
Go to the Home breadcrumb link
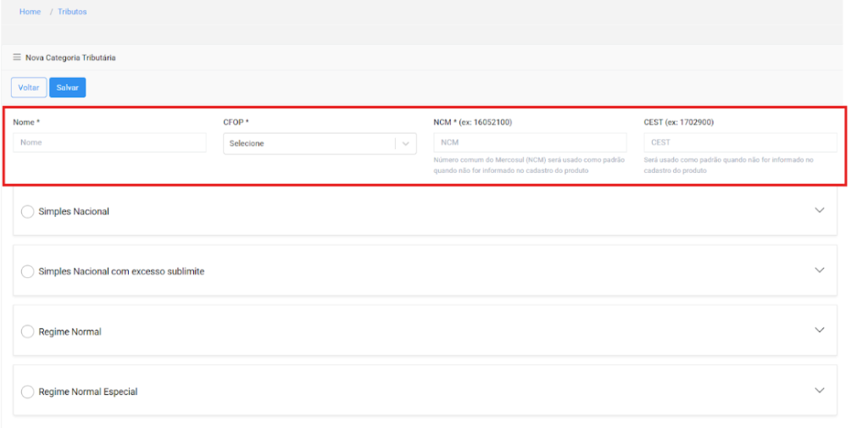tap(30, 12)
